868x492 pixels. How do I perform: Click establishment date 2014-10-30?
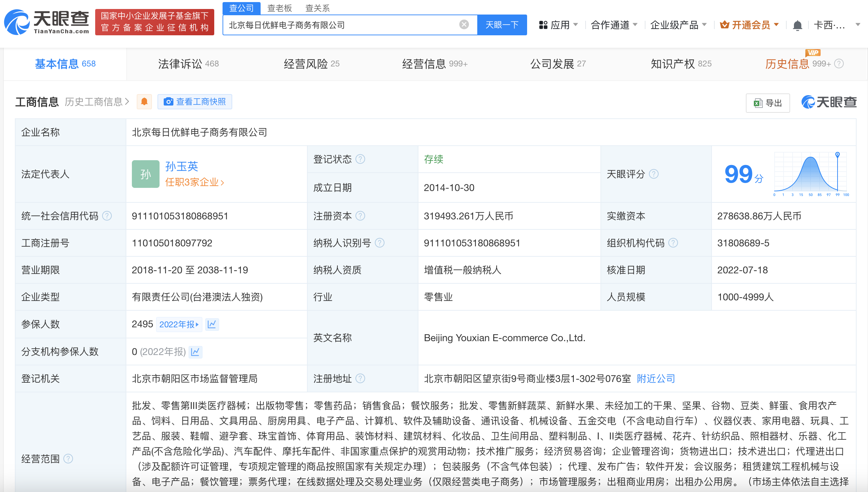[449, 188]
